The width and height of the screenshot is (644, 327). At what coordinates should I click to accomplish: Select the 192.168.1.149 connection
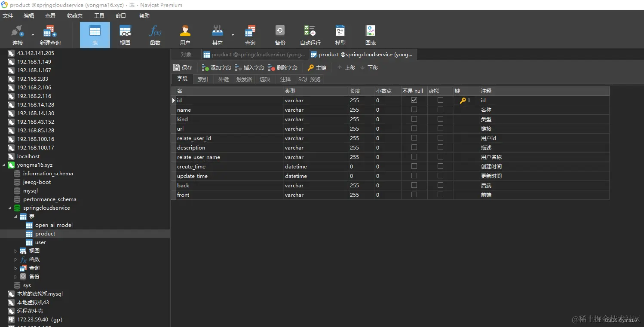(34, 62)
